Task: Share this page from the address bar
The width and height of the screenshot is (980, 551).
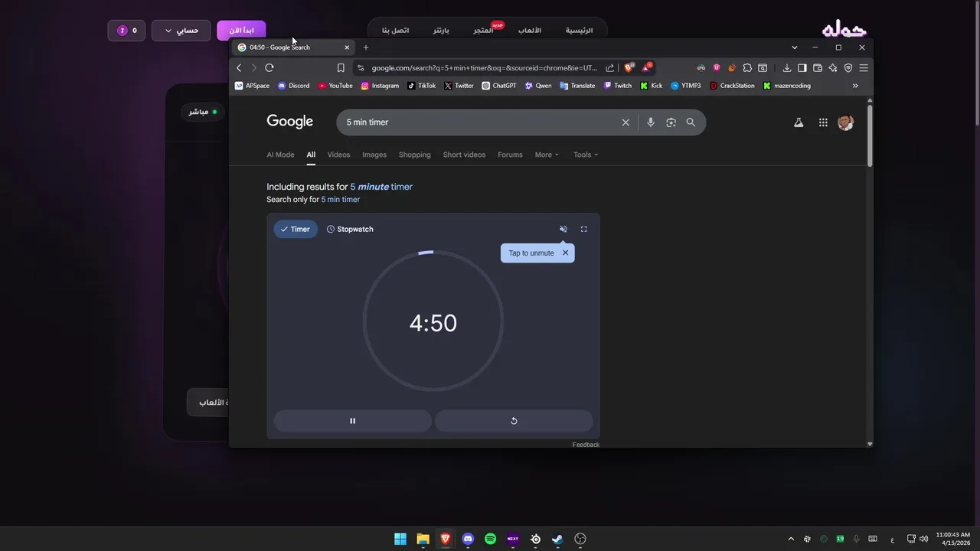Action: coord(609,67)
